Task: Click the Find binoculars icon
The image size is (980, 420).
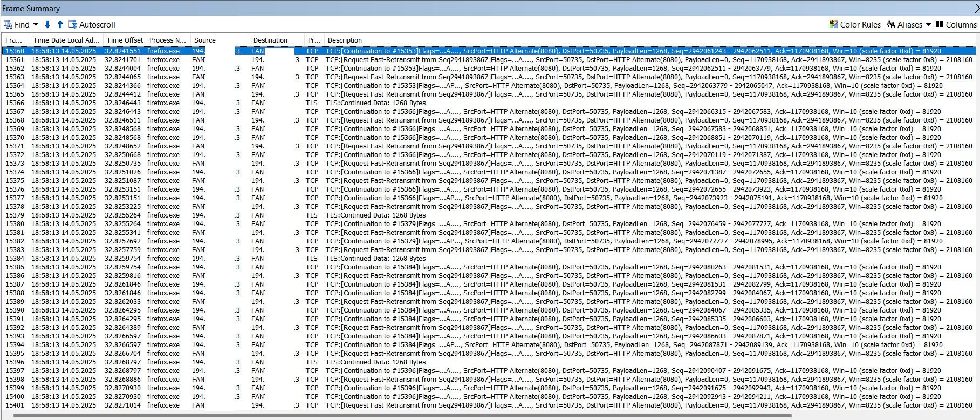Action: [x=8, y=25]
